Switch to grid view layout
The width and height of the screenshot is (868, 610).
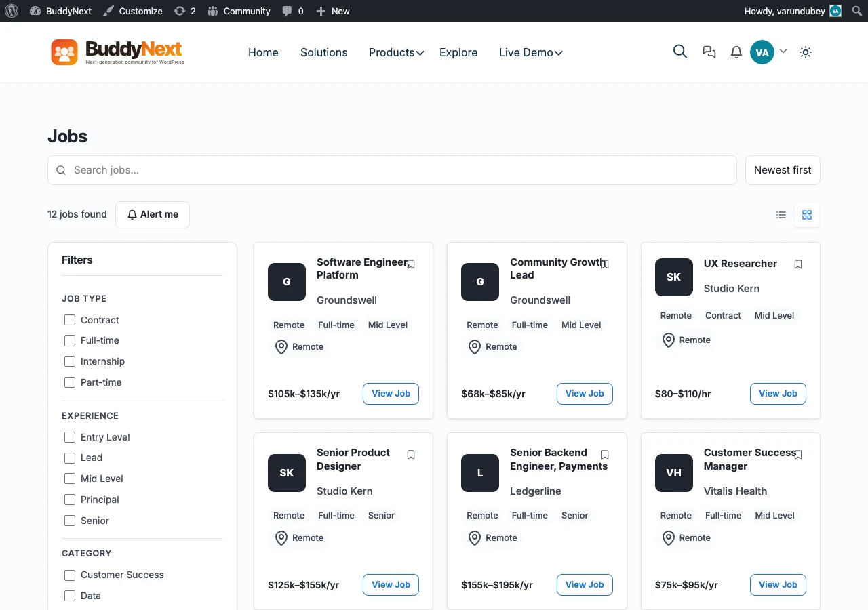[807, 215]
